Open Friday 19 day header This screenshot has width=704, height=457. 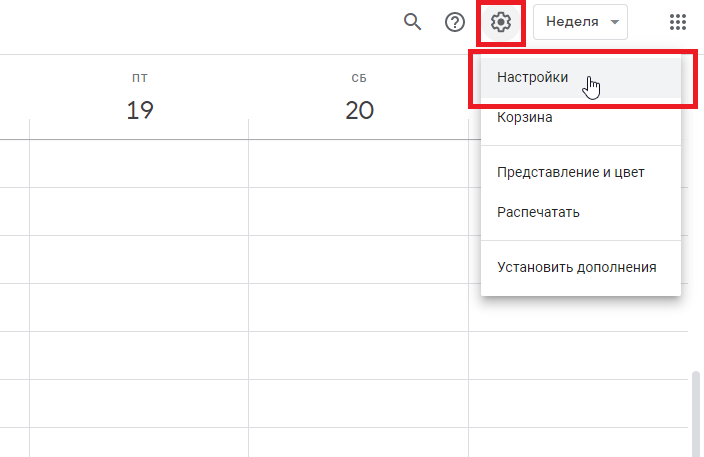pos(140,110)
